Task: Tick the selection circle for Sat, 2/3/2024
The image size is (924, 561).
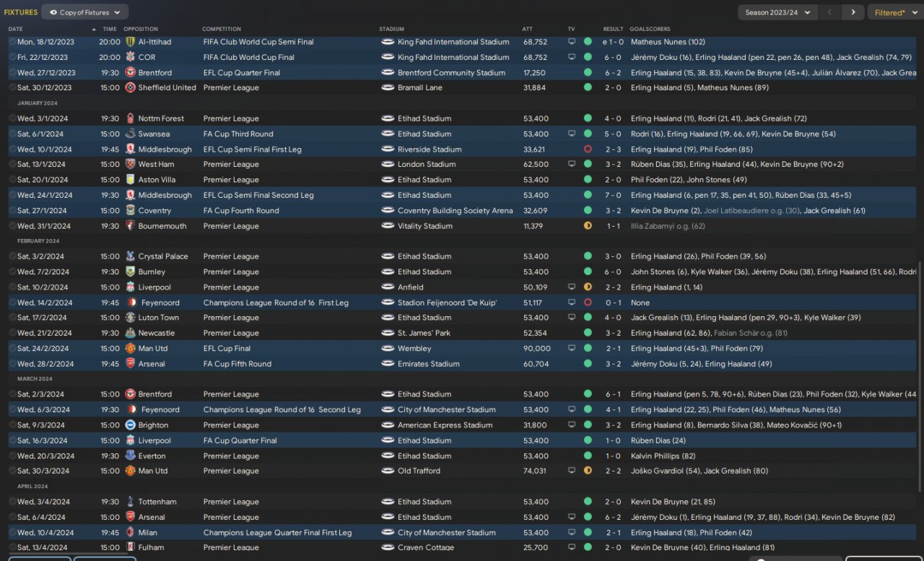Action: point(12,394)
